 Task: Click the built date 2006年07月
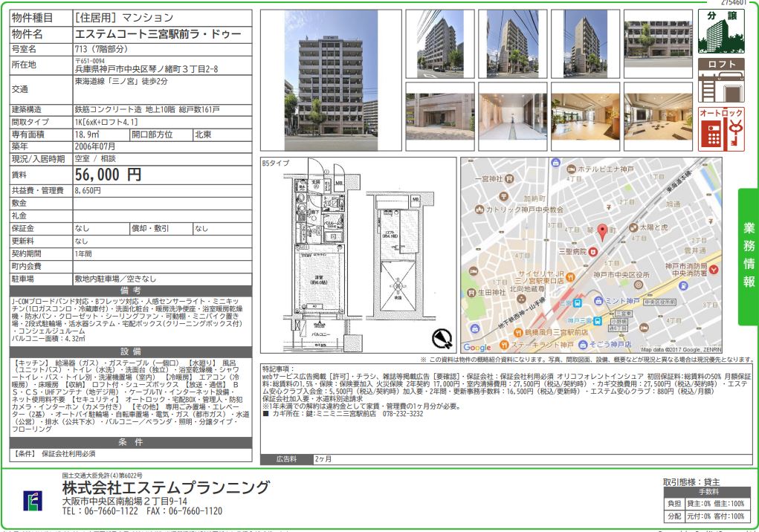tap(95, 146)
